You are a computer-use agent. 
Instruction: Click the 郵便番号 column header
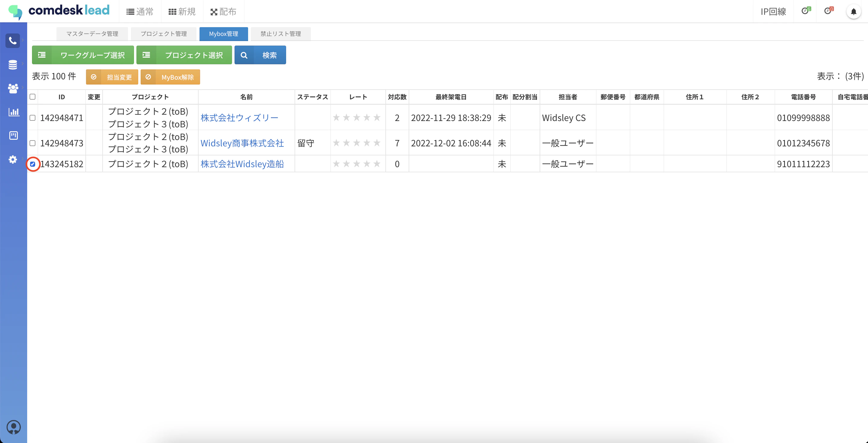click(613, 97)
